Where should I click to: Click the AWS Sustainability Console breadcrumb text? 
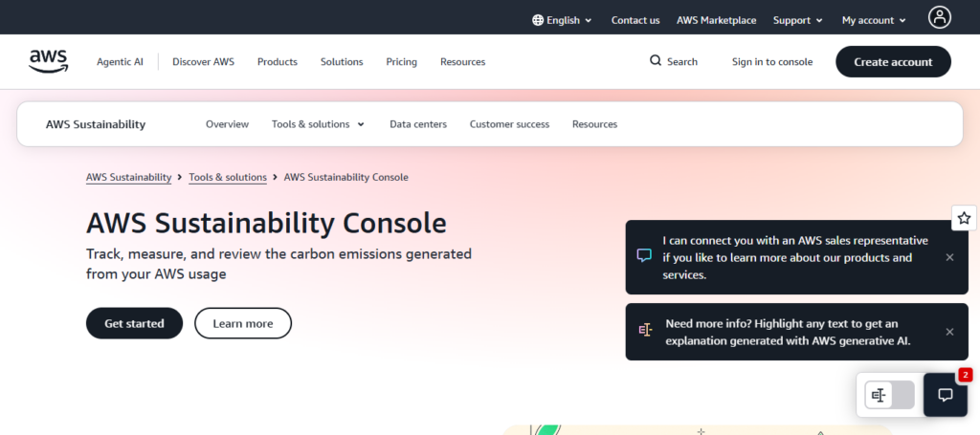point(346,177)
